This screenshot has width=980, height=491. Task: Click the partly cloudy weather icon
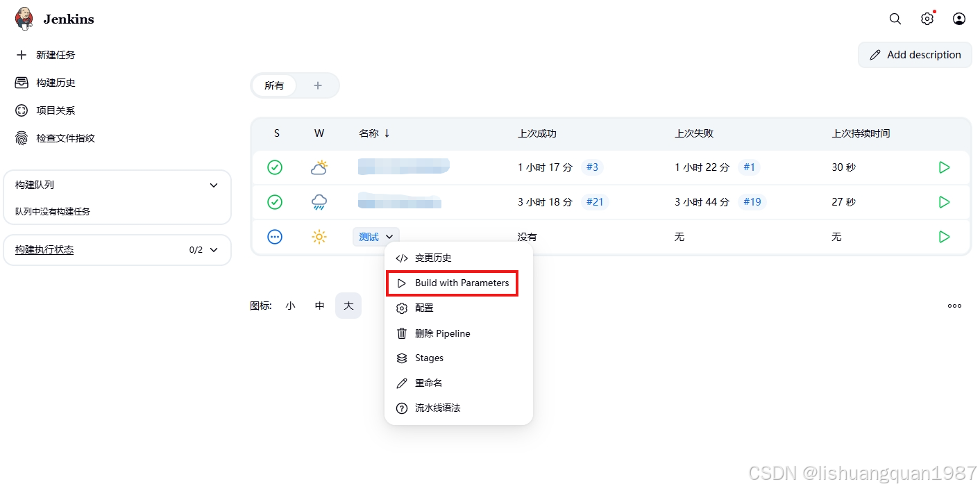pyautogui.click(x=319, y=167)
